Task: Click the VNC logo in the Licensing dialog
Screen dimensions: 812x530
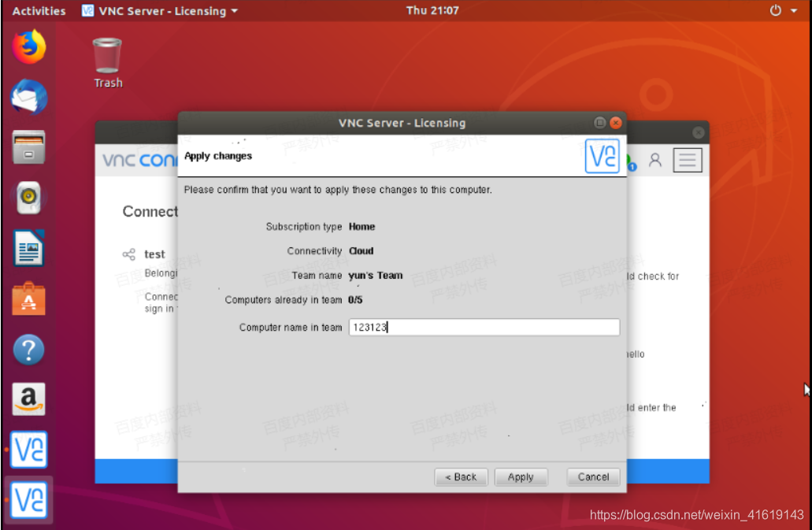Action: coord(603,156)
